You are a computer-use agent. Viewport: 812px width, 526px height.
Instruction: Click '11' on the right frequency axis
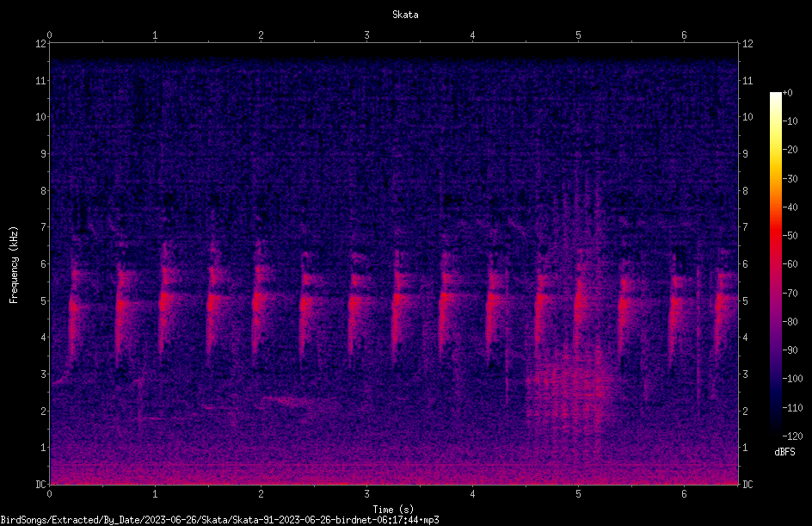point(747,80)
